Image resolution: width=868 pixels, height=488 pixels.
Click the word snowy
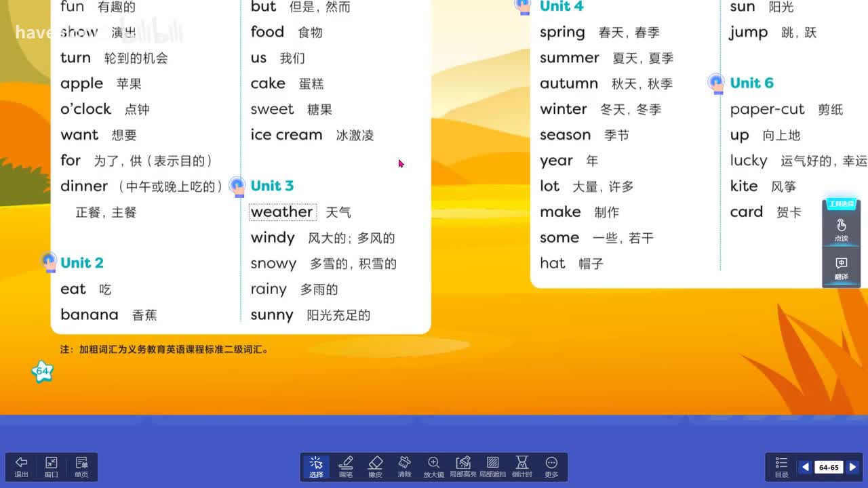(x=273, y=264)
